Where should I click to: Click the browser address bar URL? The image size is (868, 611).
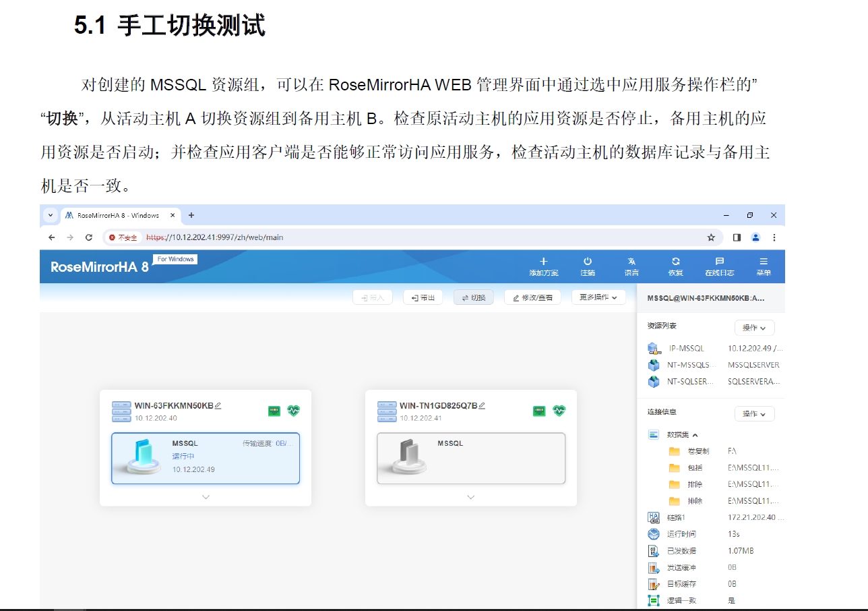click(x=214, y=237)
